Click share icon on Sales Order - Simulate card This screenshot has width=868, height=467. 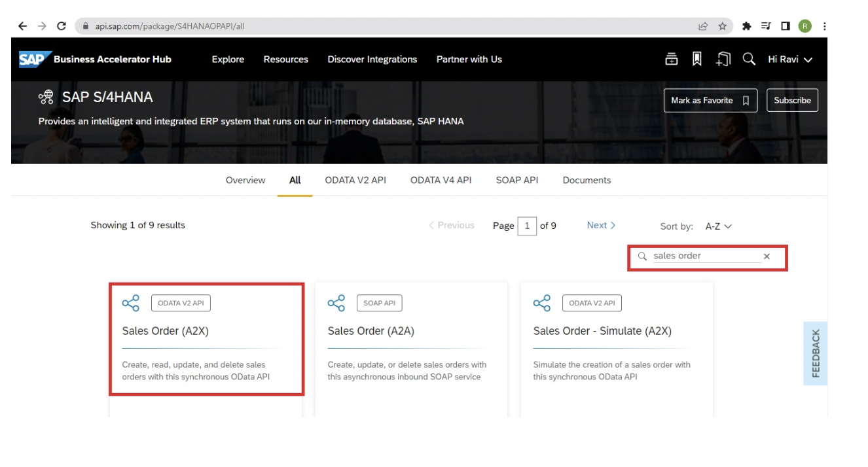click(x=542, y=303)
